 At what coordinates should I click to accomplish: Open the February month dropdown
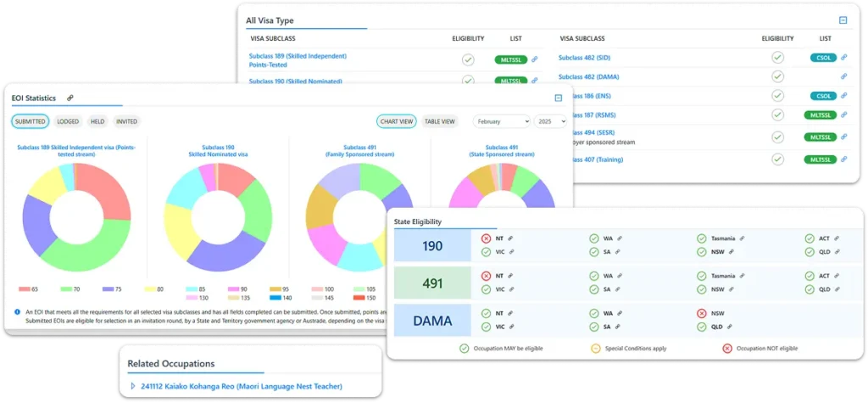501,121
